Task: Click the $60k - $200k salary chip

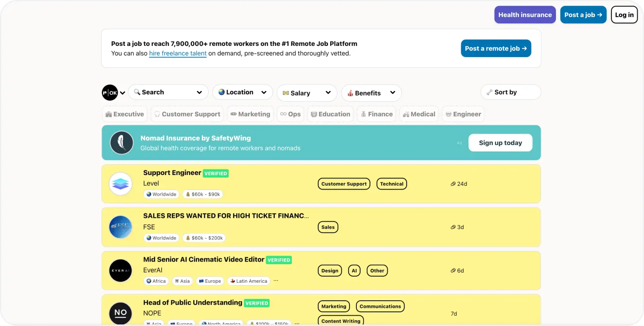Action: 204,238
